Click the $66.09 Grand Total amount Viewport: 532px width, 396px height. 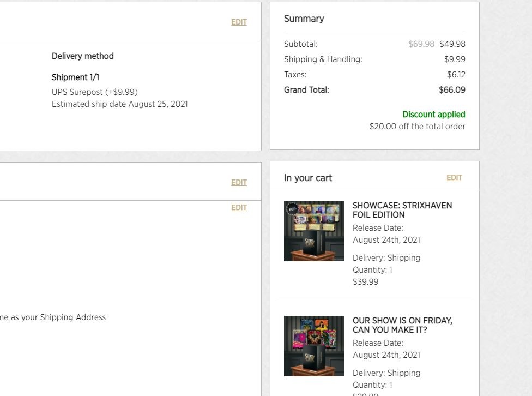tap(452, 90)
